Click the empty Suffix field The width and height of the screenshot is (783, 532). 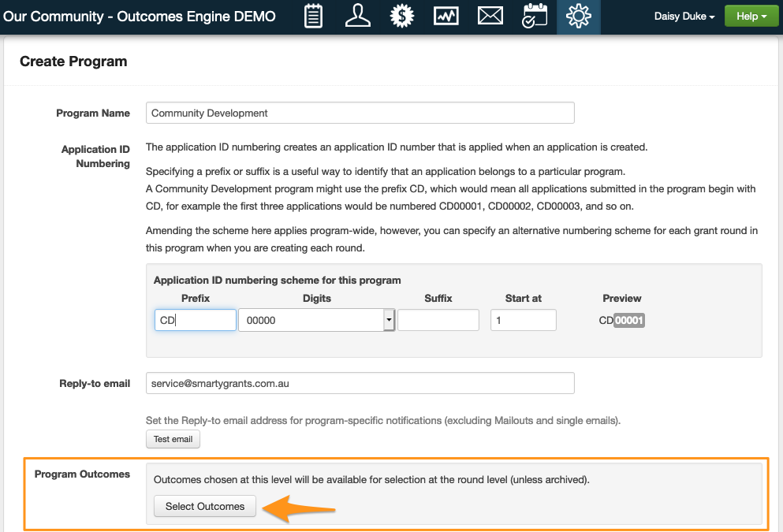point(438,320)
